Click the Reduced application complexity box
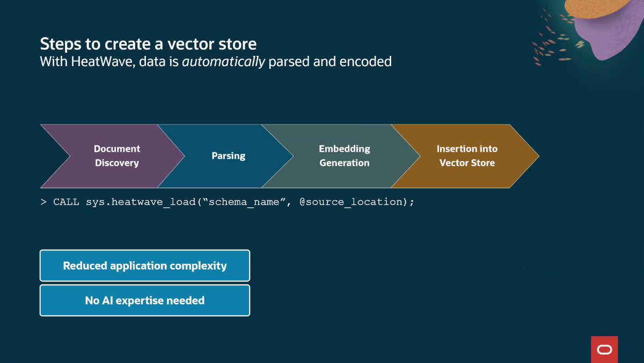 [145, 266]
